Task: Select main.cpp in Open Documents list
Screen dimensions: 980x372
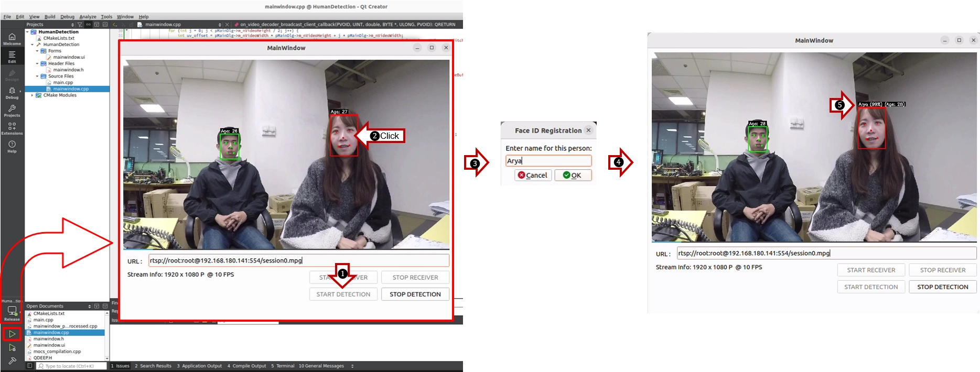Action: pyautogui.click(x=44, y=320)
